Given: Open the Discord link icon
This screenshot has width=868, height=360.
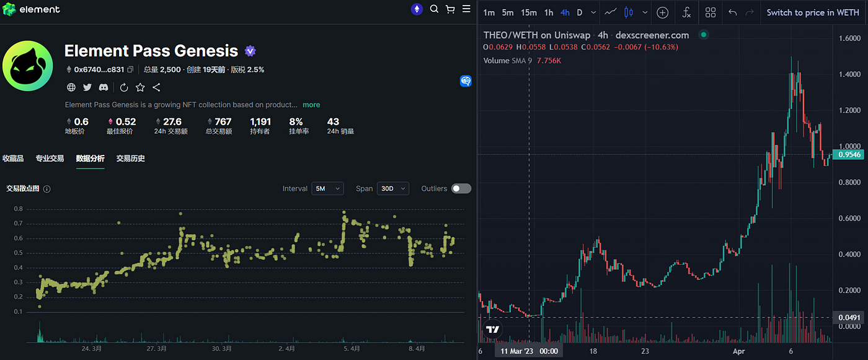Looking at the screenshot, I should [104, 87].
